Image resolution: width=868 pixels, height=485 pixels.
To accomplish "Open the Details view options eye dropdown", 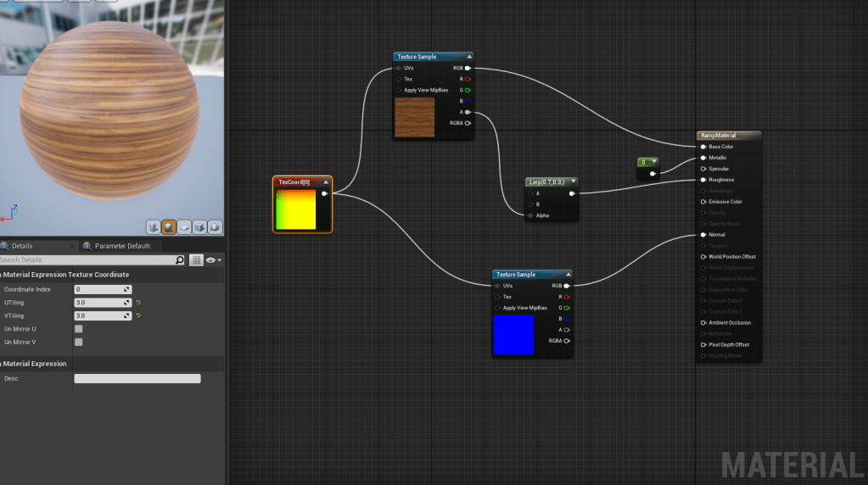I will point(213,260).
